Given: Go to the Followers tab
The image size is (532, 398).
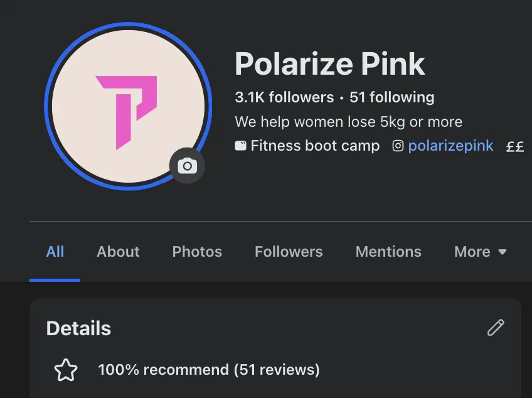Looking at the screenshot, I should tap(289, 252).
